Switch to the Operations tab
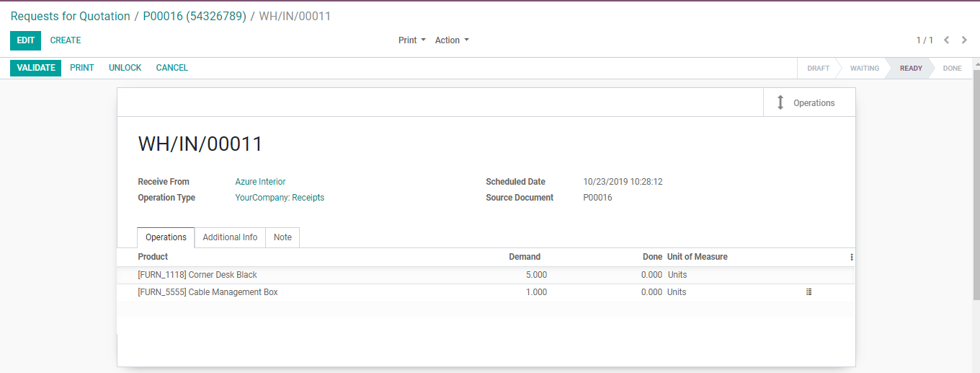The width and height of the screenshot is (980, 373). tap(166, 237)
